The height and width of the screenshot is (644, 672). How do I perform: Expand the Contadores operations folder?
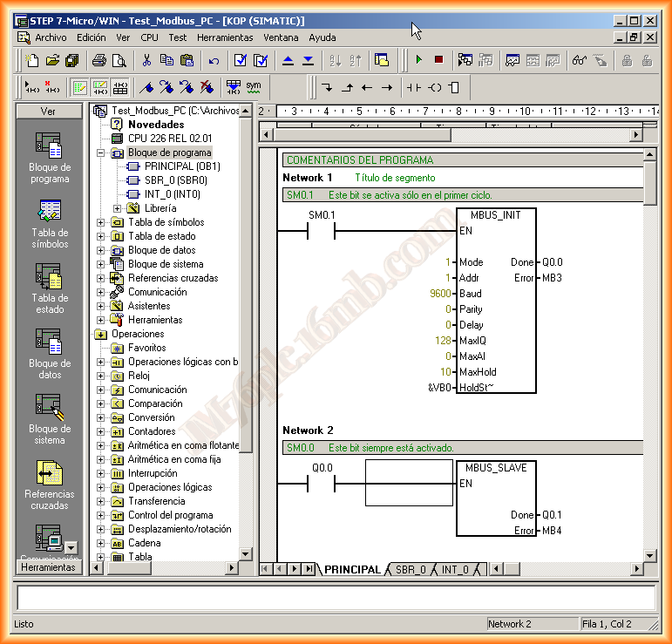coord(101,431)
